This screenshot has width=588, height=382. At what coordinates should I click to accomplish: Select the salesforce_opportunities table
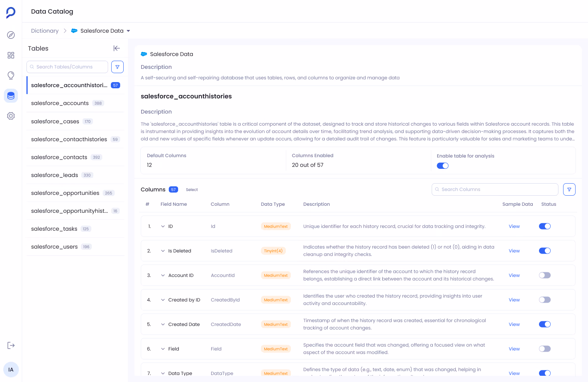(x=75, y=193)
